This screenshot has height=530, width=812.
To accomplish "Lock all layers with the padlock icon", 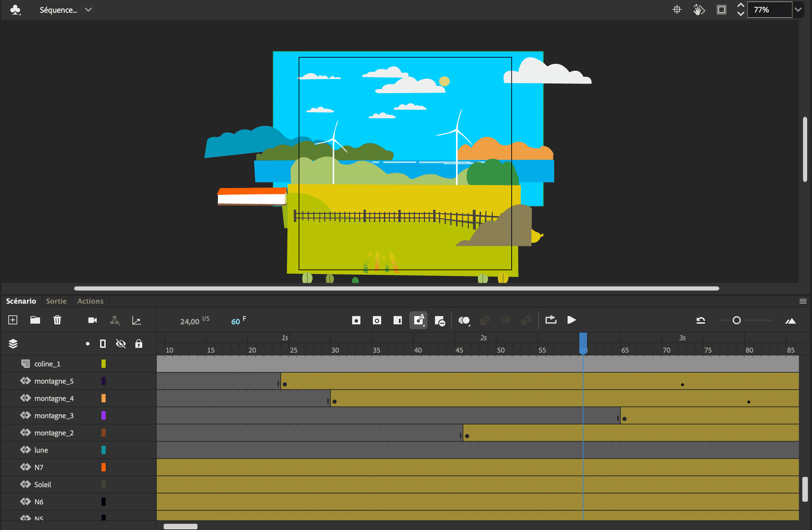I will coord(139,344).
